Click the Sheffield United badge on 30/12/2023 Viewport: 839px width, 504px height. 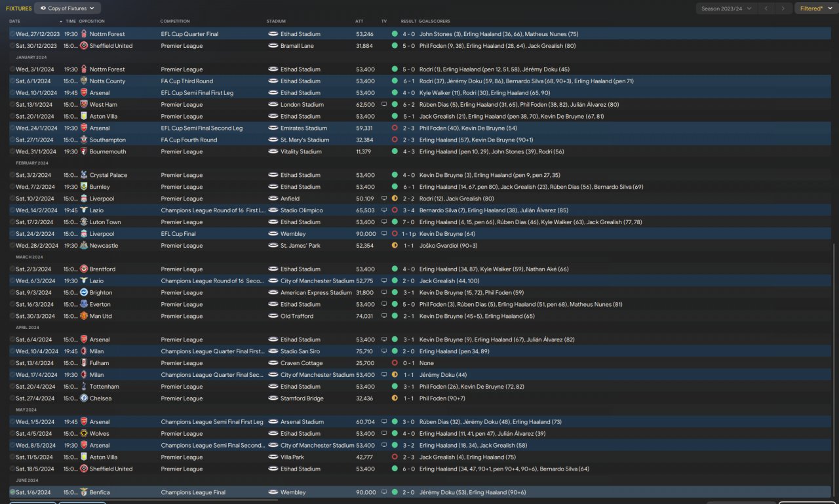point(84,46)
